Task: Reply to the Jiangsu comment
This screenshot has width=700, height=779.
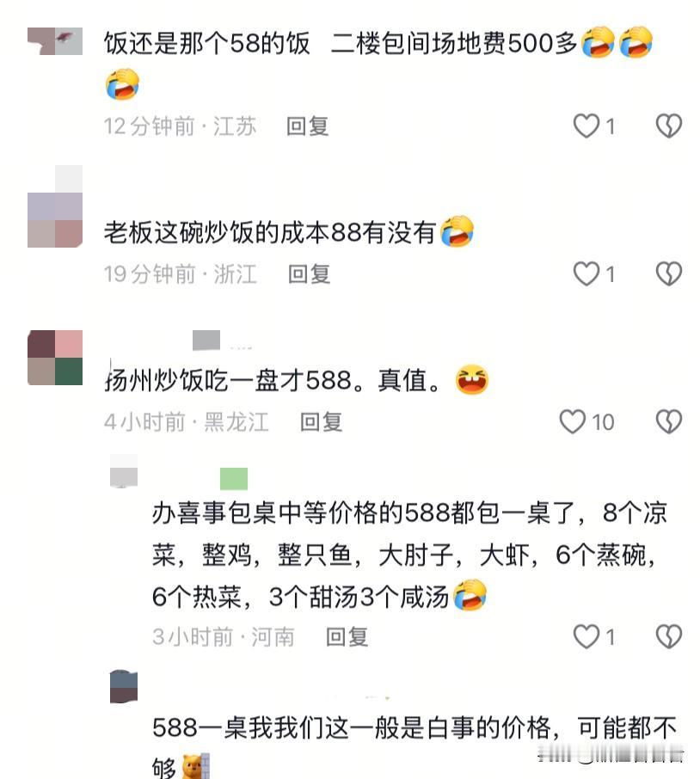Action: pos(308,126)
